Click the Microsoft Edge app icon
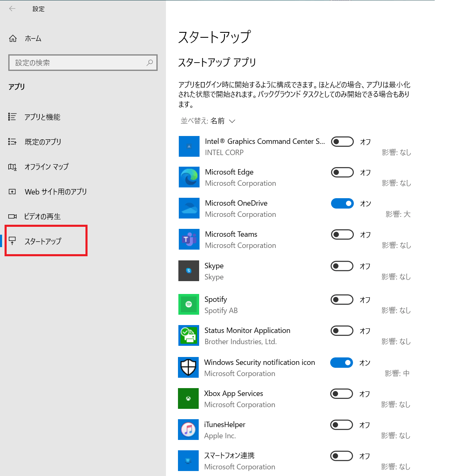Screen dimensions: 453x476 [x=189, y=177]
